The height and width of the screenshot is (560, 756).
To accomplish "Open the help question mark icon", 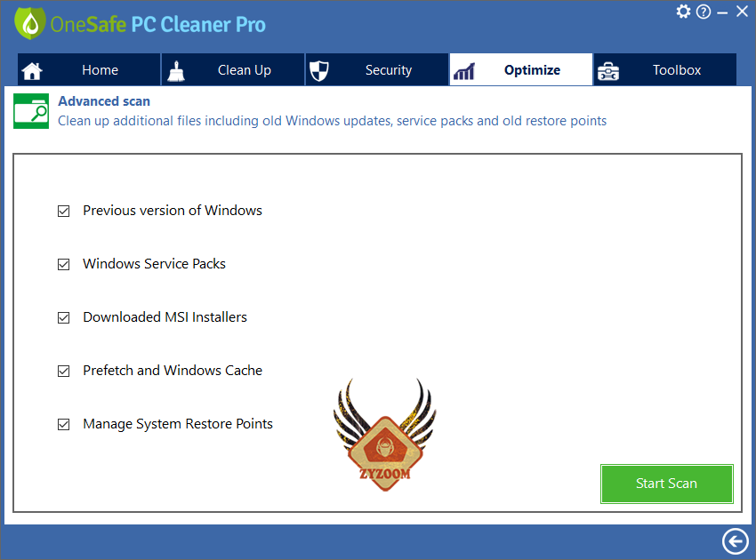I will click(704, 12).
